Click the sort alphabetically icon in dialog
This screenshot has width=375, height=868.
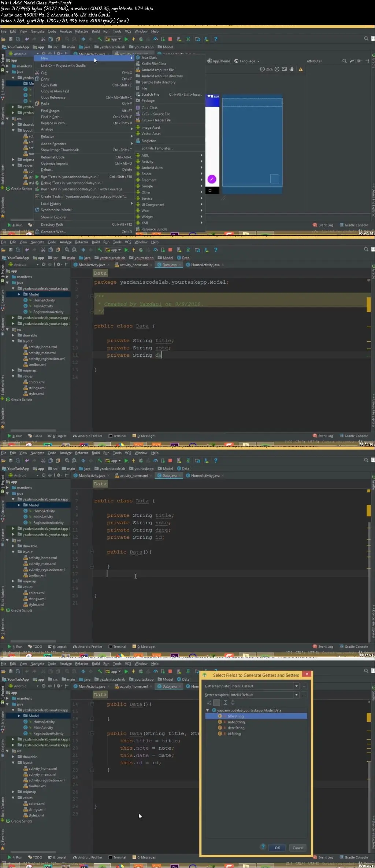pyautogui.click(x=209, y=703)
